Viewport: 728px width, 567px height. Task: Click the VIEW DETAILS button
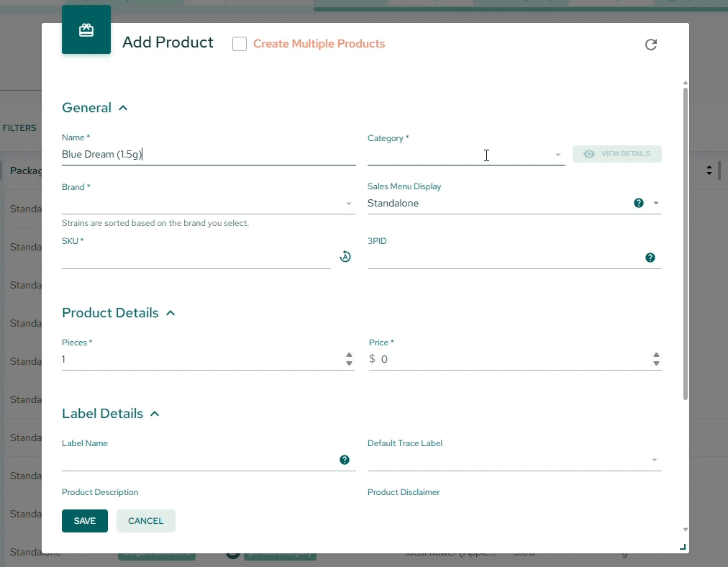617,154
